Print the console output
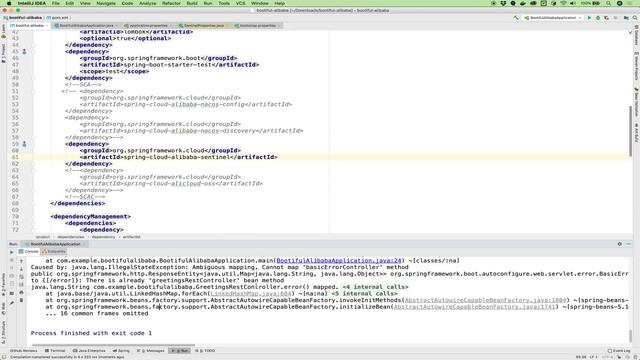This screenshot has height=360, width=640. pos(22,292)
